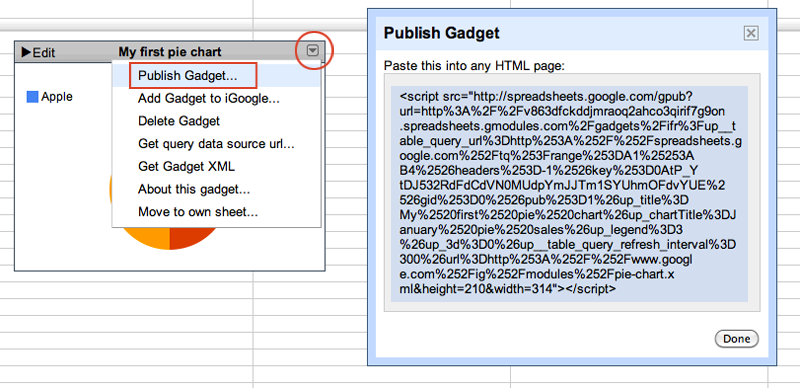Click the My first pie chart title
The width and height of the screenshot is (800, 388).
pyautogui.click(x=170, y=52)
